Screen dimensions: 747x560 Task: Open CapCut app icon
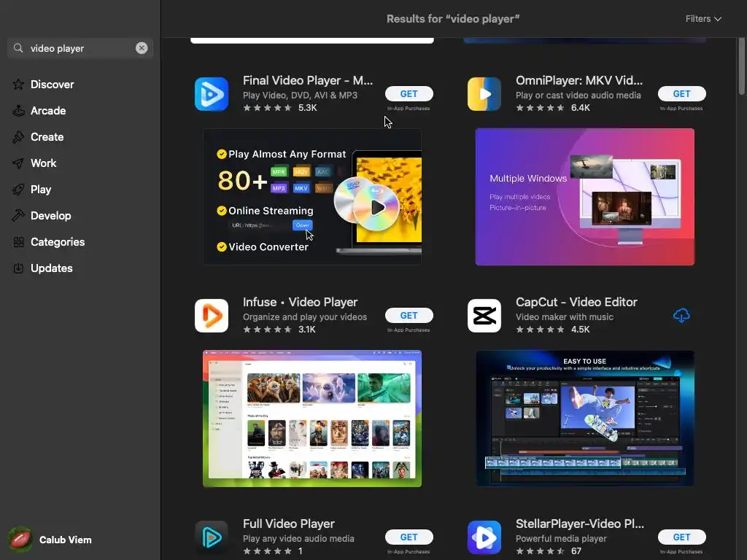tap(484, 315)
